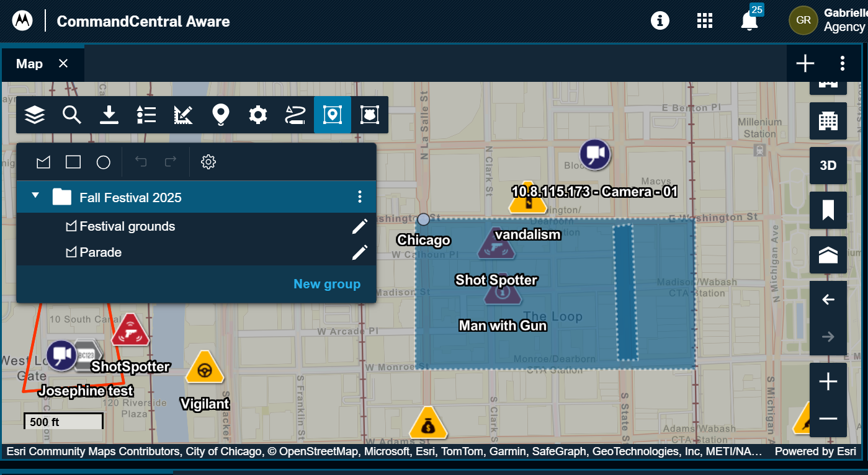The image size is (868, 475).
Task: Click the Vigilant steering wheel marker
Action: pyautogui.click(x=205, y=368)
